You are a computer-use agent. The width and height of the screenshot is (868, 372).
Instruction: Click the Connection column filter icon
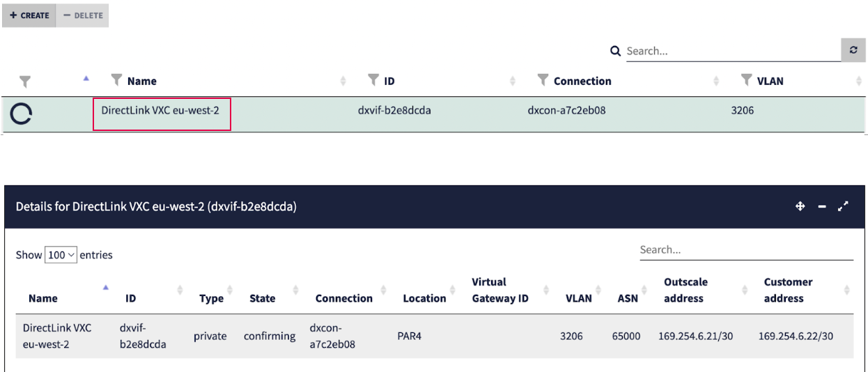tap(543, 80)
